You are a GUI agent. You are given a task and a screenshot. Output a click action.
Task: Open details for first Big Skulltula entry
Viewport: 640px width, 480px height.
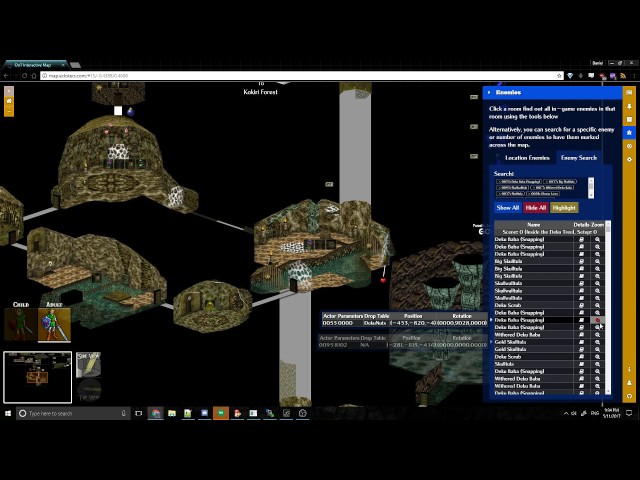pos(582,262)
